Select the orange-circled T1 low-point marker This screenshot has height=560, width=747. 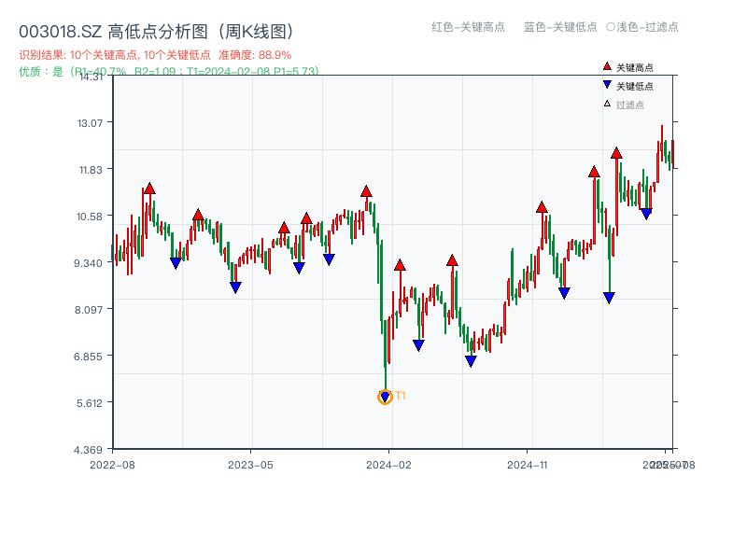385,396
